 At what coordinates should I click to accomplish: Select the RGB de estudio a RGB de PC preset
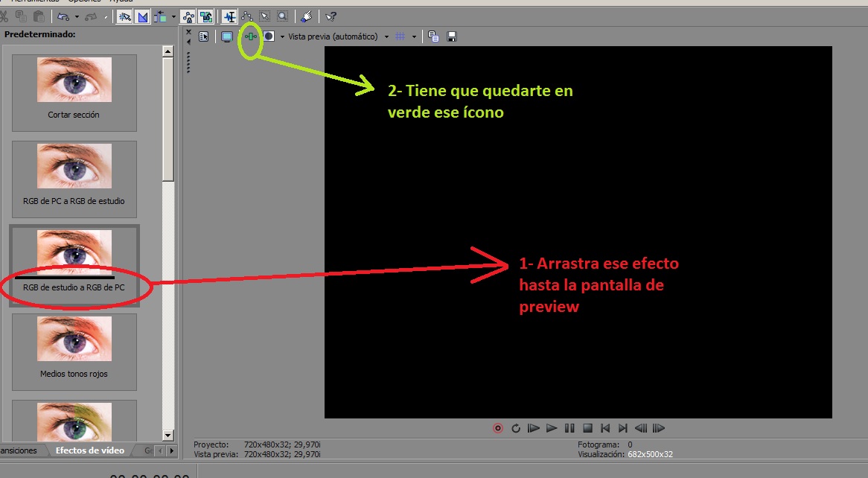(74, 266)
